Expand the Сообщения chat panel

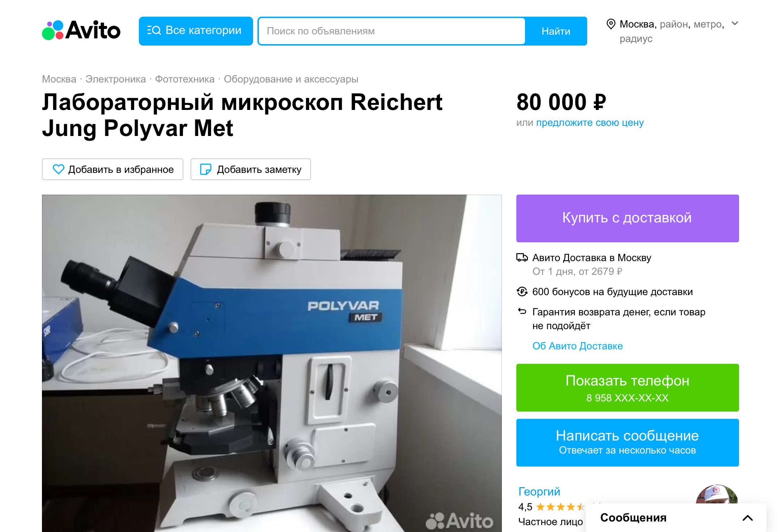[x=676, y=518]
